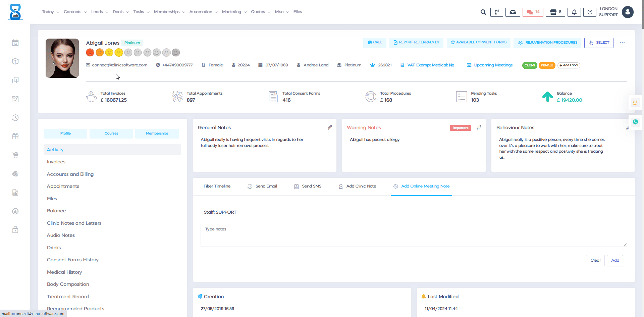Select the red angry face rating
This screenshot has height=317, width=644.
[90, 53]
